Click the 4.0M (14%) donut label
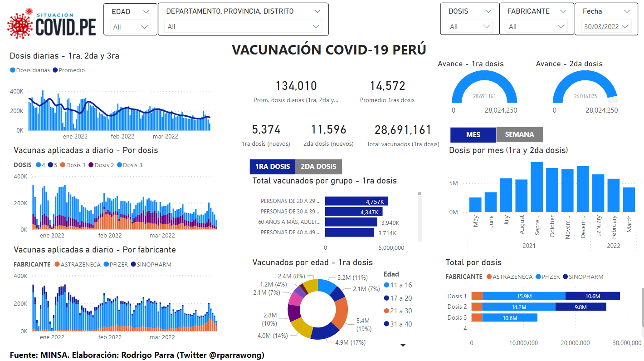The width and height of the screenshot is (644, 361). [272, 336]
